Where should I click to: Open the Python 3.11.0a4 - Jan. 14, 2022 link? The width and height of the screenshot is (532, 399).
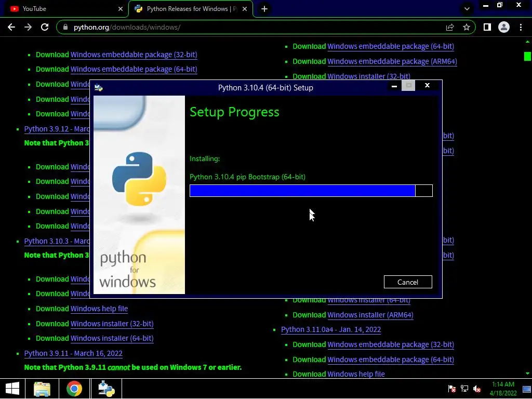(331, 329)
